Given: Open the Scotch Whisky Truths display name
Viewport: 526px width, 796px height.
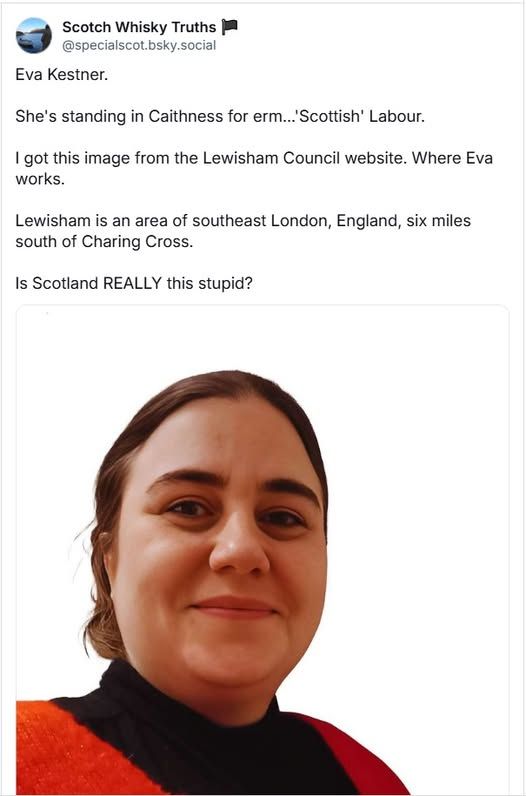Looking at the screenshot, I should point(139,27).
